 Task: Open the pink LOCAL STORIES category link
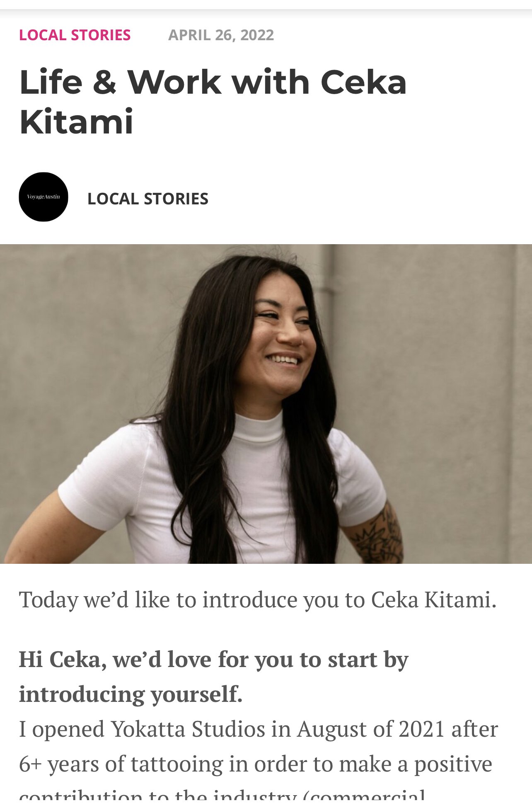75,35
